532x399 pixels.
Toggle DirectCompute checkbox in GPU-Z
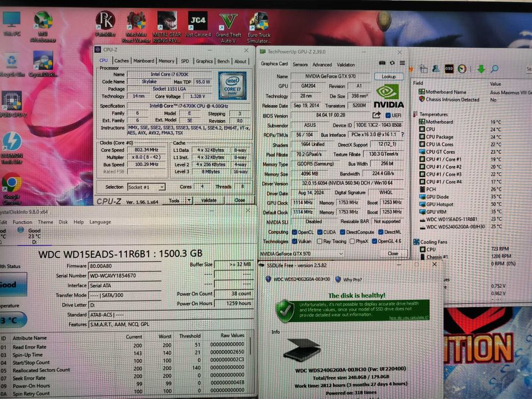coord(342,232)
